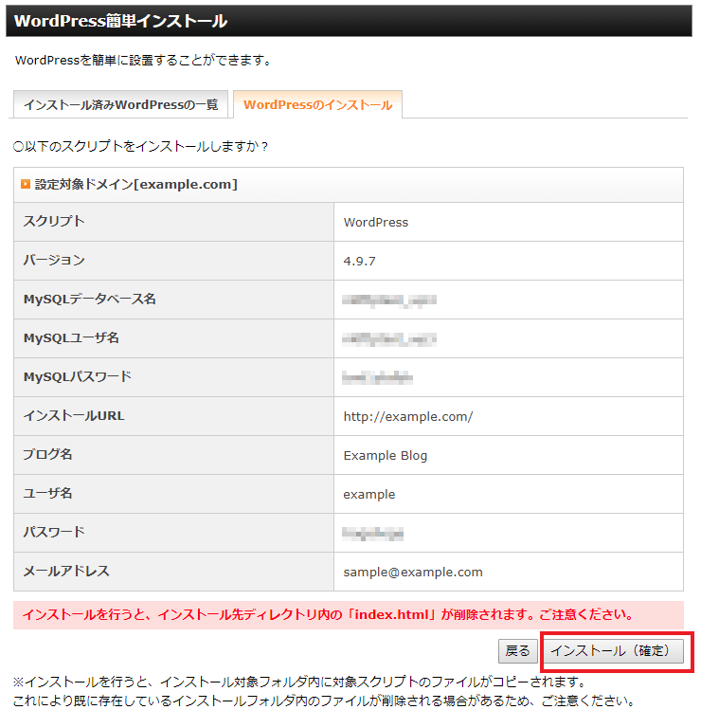Select the blog name Example Blog
Screen dimensions: 701x728
[385, 455]
